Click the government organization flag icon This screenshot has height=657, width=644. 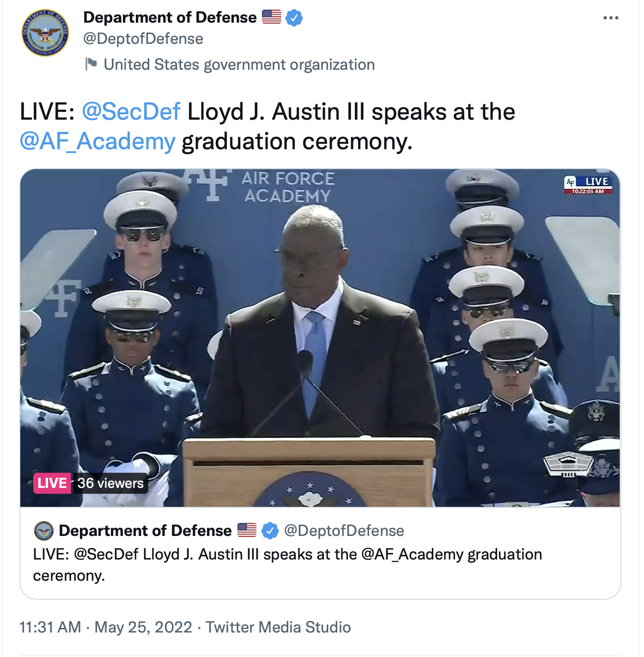pos(91,64)
